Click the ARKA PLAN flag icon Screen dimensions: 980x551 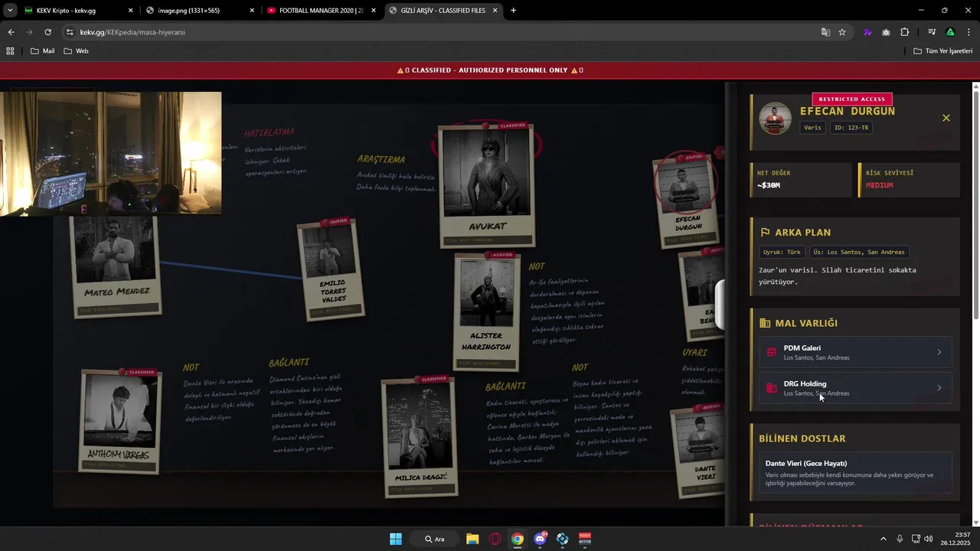pyautogui.click(x=765, y=233)
